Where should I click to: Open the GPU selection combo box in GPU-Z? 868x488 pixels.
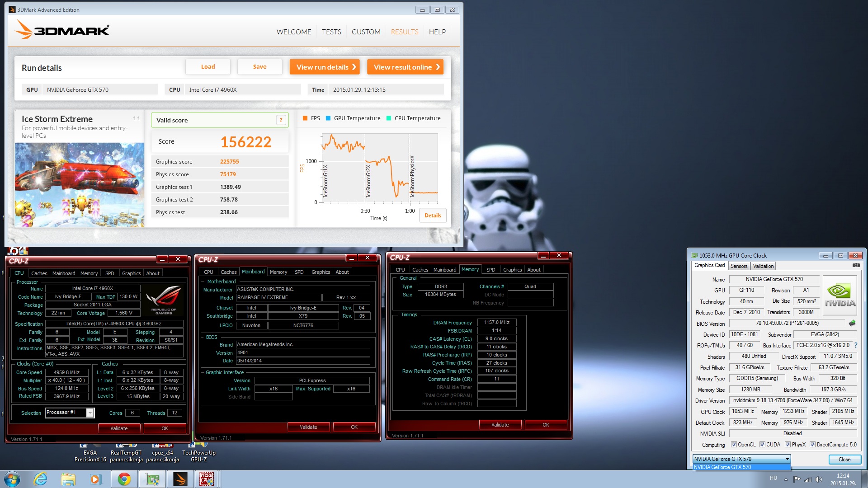coord(741,459)
